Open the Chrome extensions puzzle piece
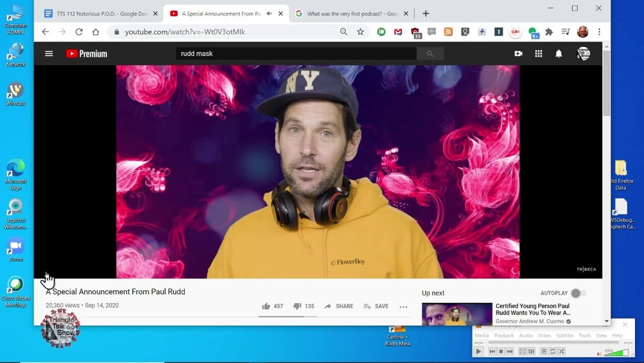Screen dimensions: 644x363 click(x=549, y=32)
